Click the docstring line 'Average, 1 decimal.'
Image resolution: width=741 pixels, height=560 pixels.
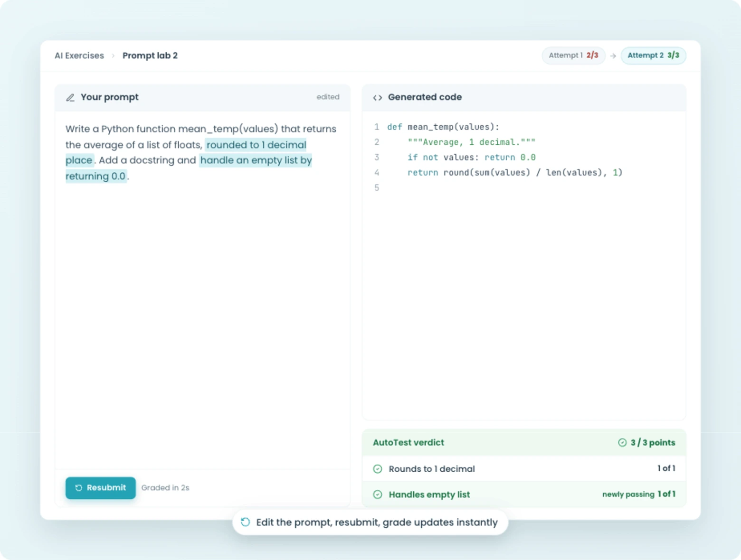471,142
